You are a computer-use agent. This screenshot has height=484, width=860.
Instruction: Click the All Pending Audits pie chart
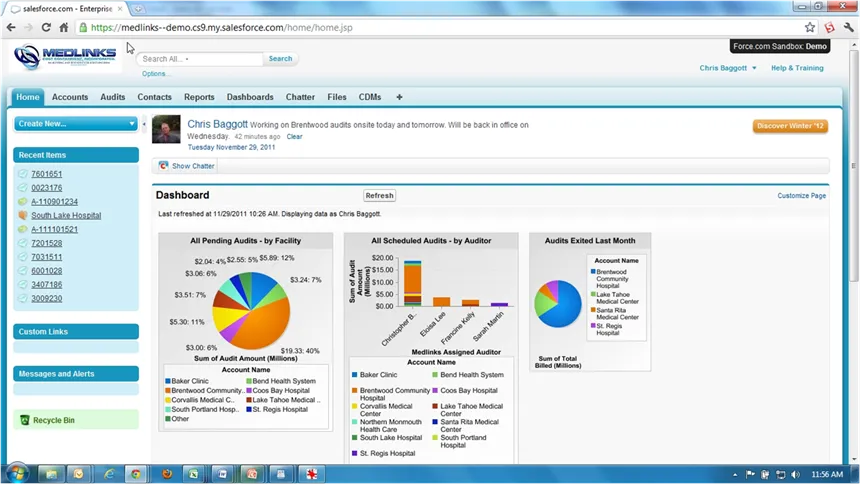(x=251, y=311)
